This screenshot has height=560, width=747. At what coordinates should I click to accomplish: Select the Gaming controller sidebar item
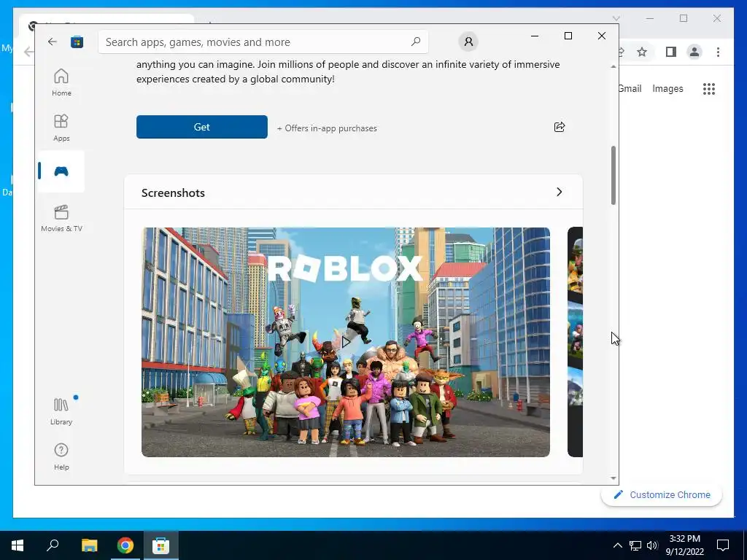[61, 171]
